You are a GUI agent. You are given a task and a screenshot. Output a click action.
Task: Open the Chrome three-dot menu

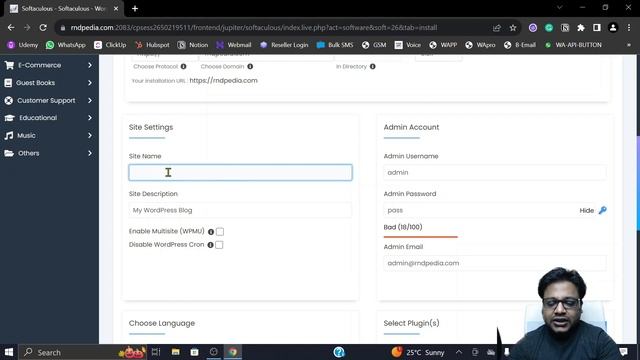pos(629,28)
